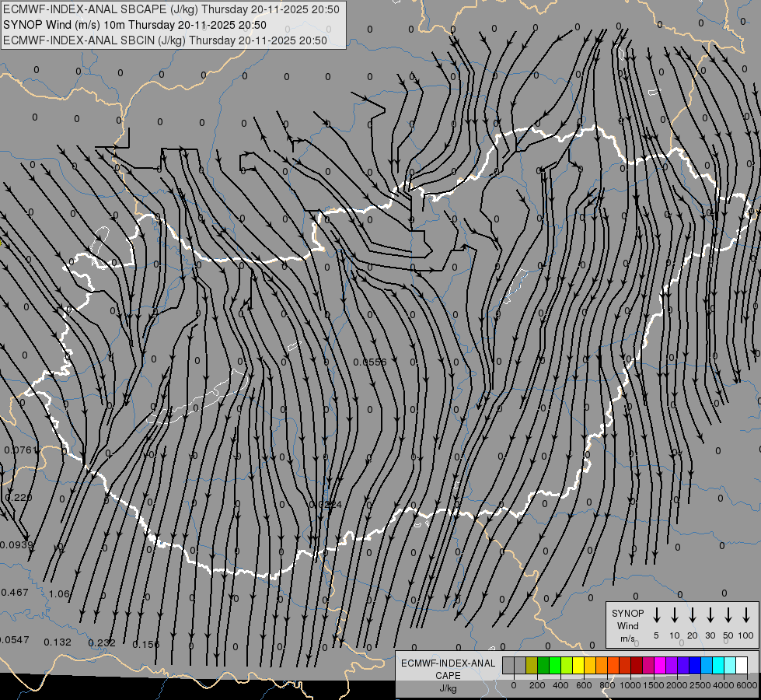This screenshot has width=761, height=700.
Task: Pick the dark green CAPE legend swatch
Action: pos(543,665)
